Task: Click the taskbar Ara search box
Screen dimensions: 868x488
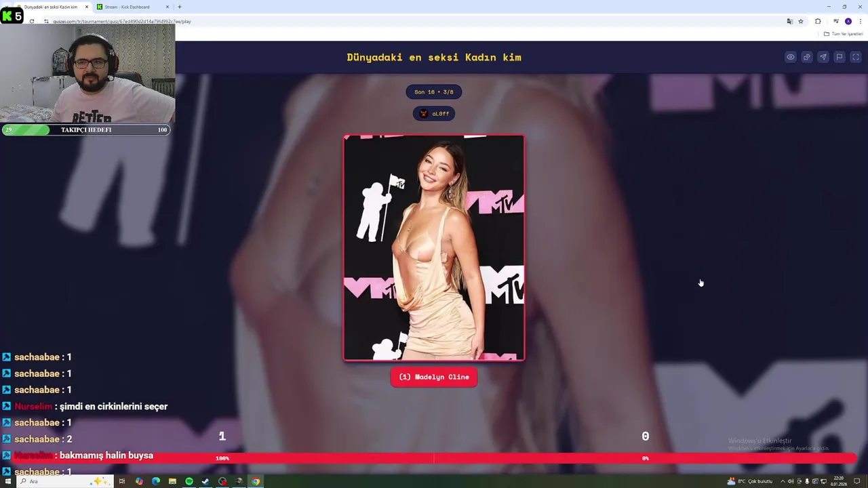Action: [x=64, y=481]
